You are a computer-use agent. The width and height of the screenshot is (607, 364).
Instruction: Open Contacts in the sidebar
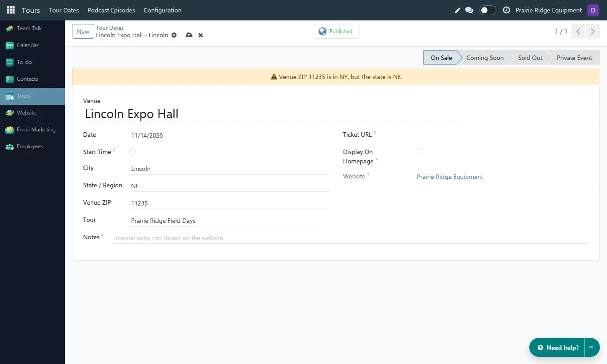[x=32, y=79]
